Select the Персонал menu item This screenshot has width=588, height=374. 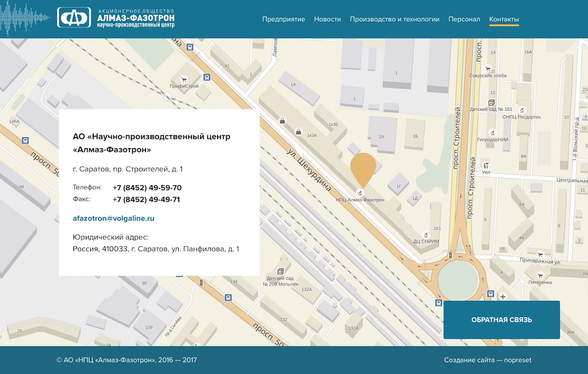464,19
